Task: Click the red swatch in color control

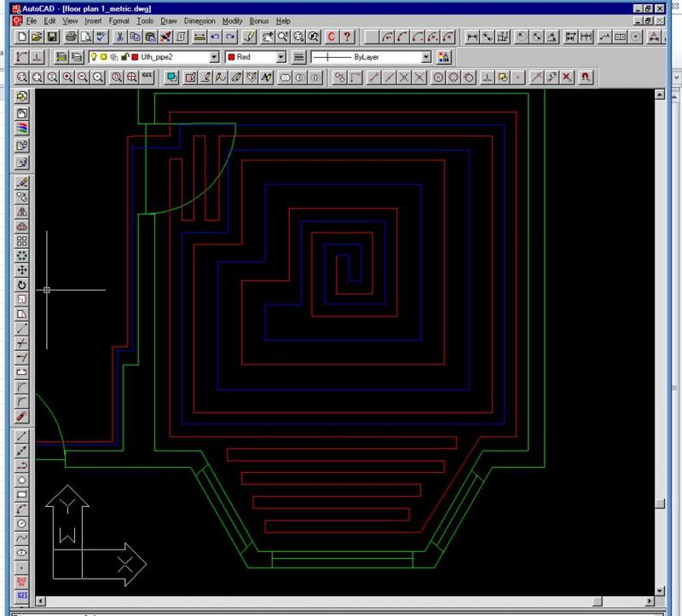Action: [x=232, y=57]
